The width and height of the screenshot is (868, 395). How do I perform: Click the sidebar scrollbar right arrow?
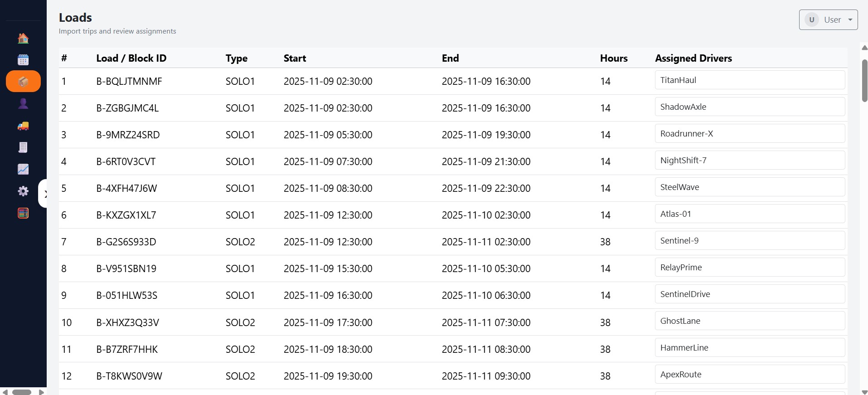coord(41,392)
